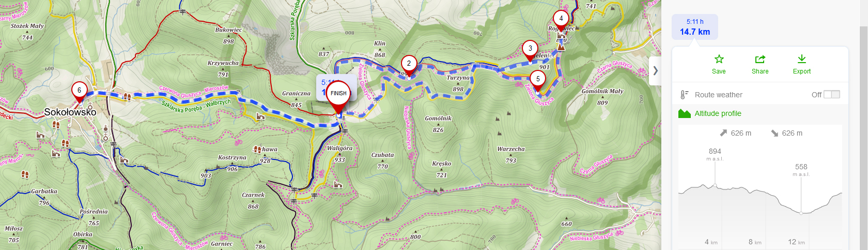Click the Save star icon
This screenshot has height=250, width=868.
pos(719,59)
